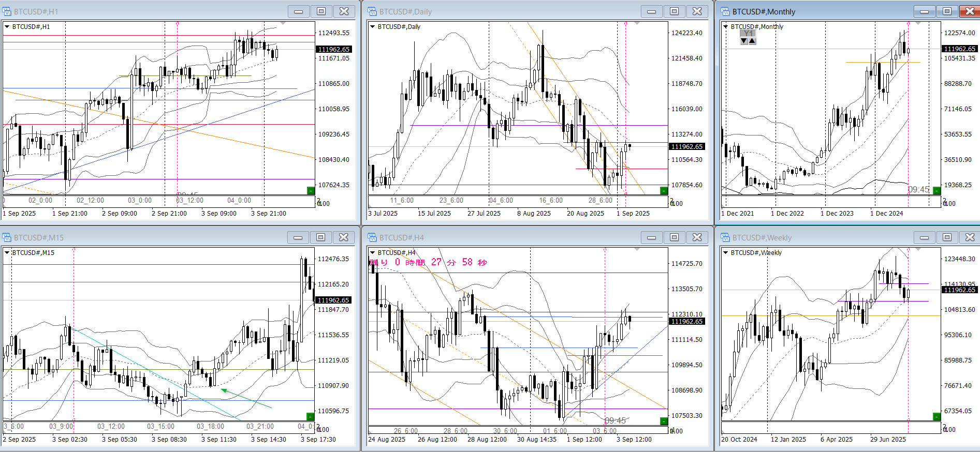Click chart shift triangle marker in H4 chart
Screen dimensions: 980x452
[x=637, y=250]
